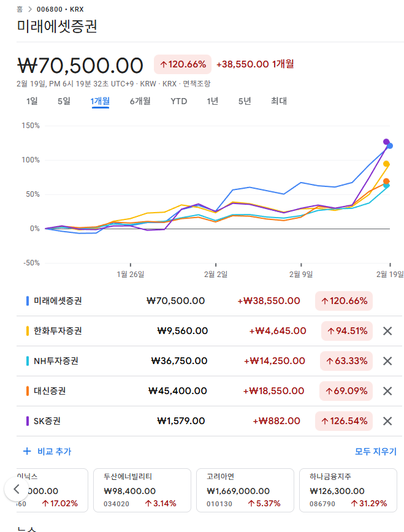The width and height of the screenshot is (404, 532).
Task: Switch chart to 1년 range
Action: tap(212, 101)
